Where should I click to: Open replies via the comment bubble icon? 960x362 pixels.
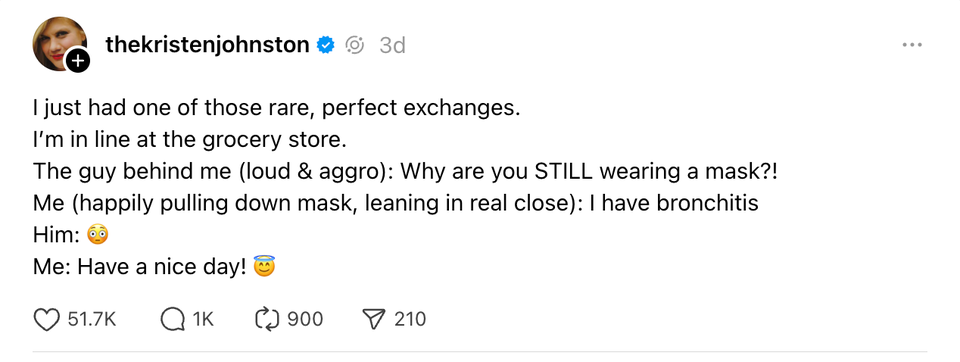coord(173,319)
